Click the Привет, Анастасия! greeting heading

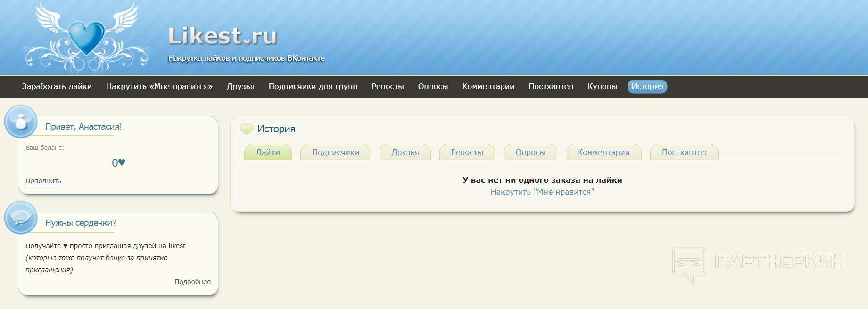point(83,127)
